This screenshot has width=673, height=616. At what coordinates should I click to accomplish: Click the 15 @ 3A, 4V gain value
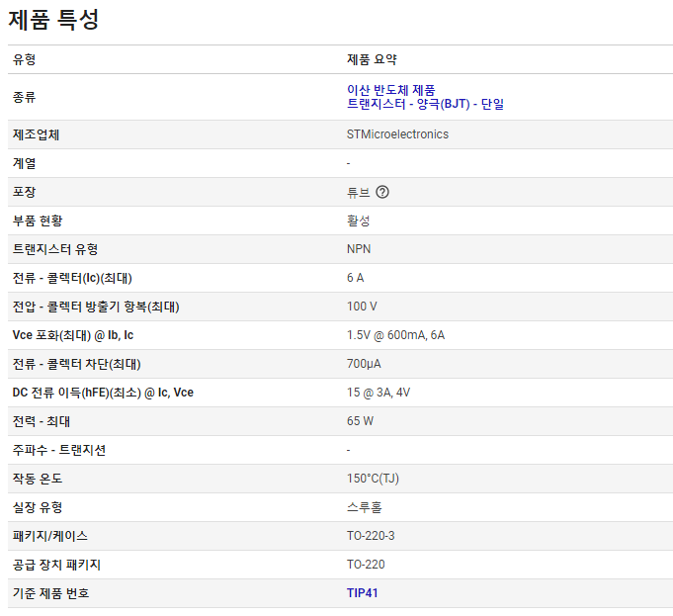[379, 393]
